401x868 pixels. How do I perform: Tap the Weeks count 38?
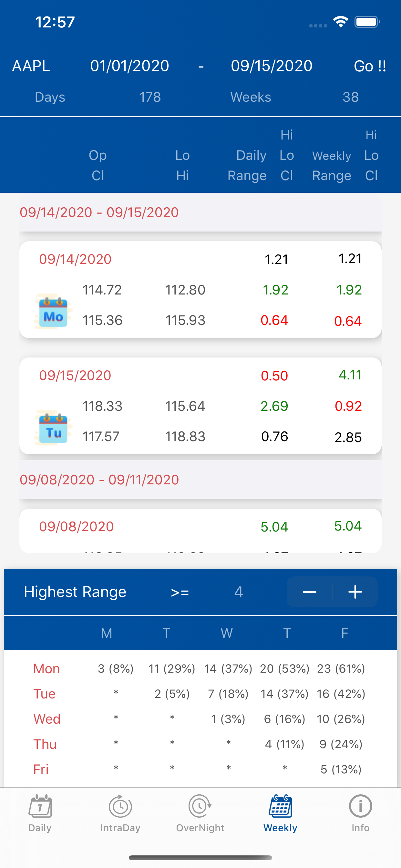click(x=350, y=97)
